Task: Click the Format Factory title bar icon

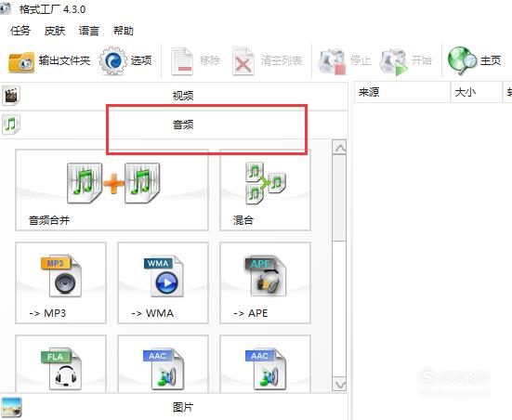Action: tap(6, 8)
